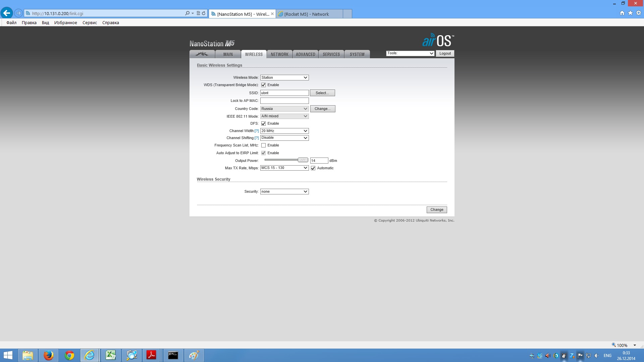Open File Explorer from taskbar
The height and width of the screenshot is (362, 644).
click(x=28, y=355)
